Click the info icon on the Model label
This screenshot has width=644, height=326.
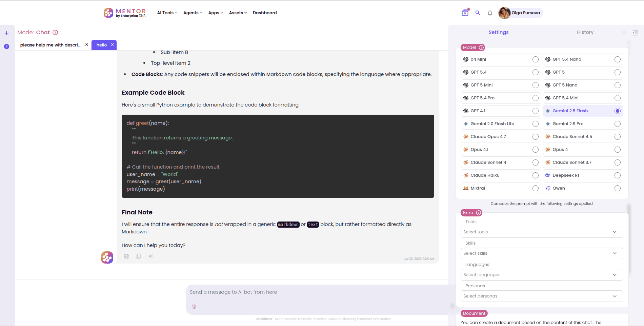click(x=481, y=47)
